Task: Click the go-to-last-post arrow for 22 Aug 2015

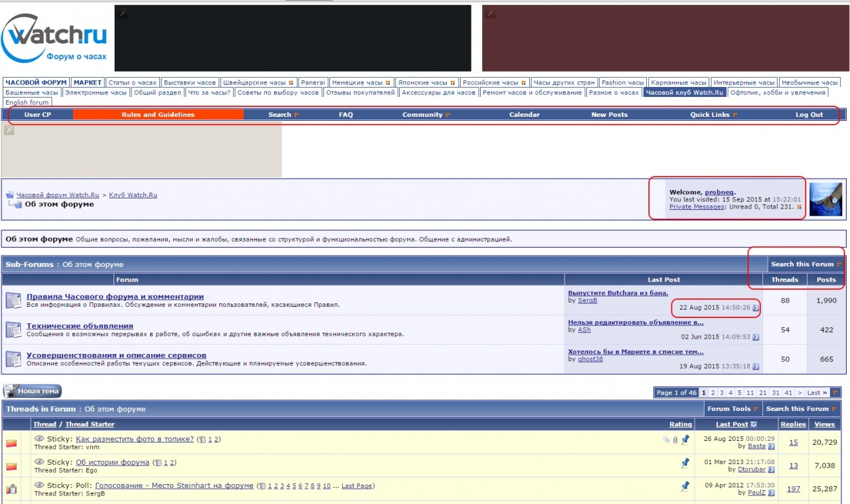Action: [x=756, y=308]
